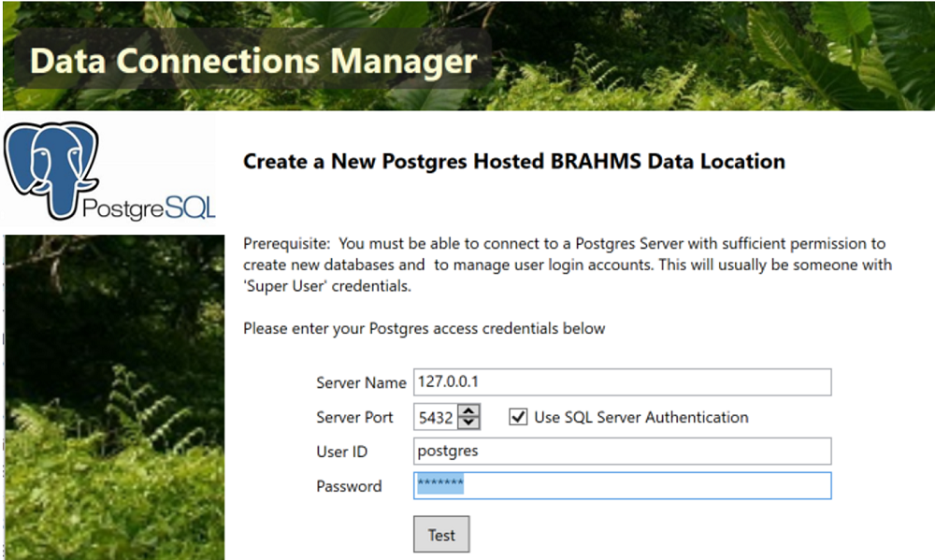Click into the Server Port number box
Screen dimensions: 935x560
pyautogui.click(x=436, y=417)
